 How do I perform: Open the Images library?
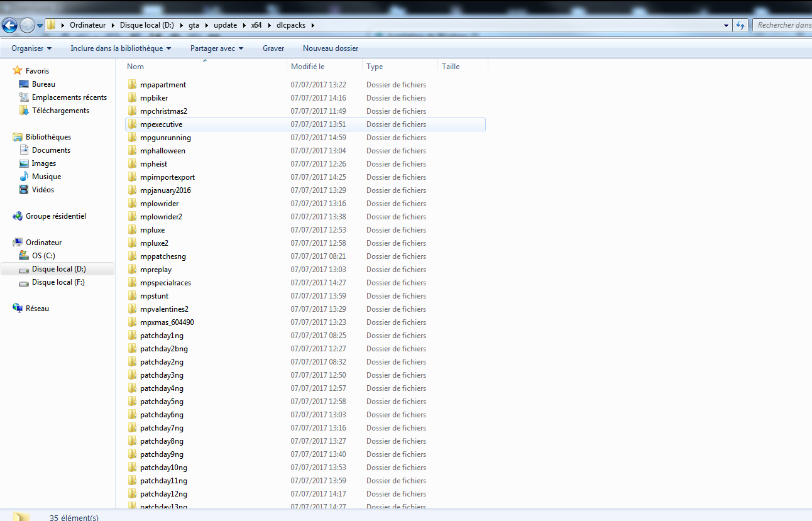click(x=44, y=163)
